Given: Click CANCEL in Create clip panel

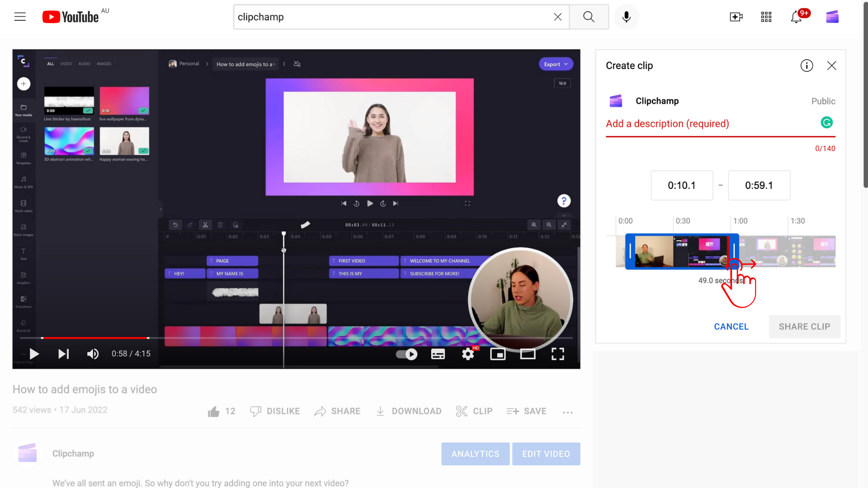Looking at the screenshot, I should pos(731,327).
